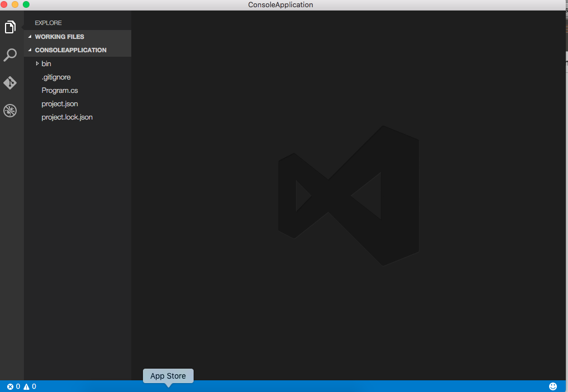
Task: Close the window with the red button
Action: pyautogui.click(x=4, y=4)
